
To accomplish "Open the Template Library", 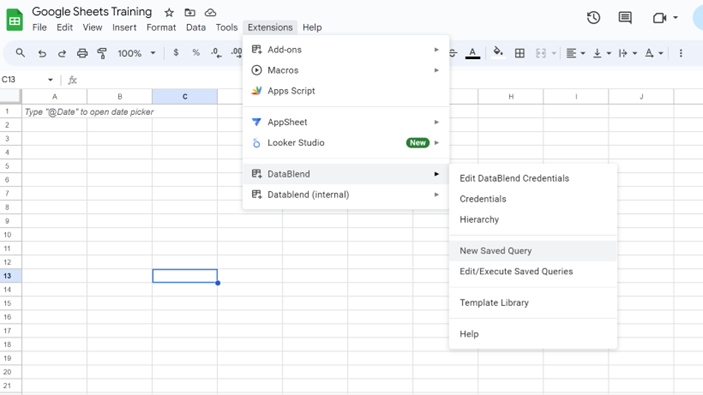I will [x=533, y=303].
